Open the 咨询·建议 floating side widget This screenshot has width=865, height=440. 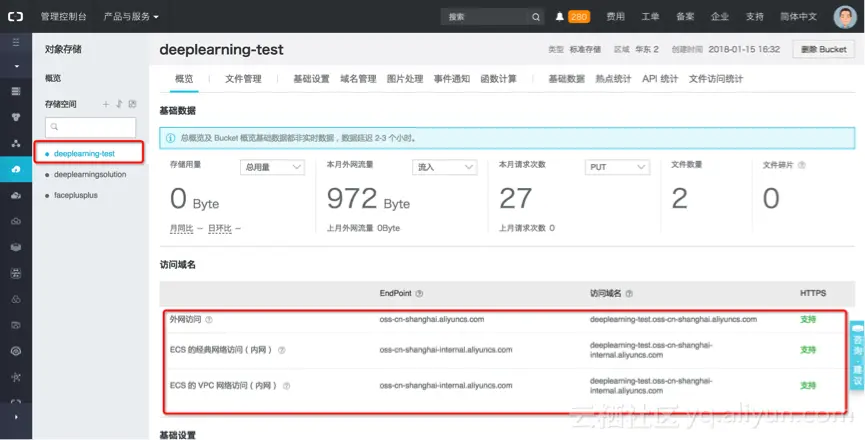pyautogui.click(x=857, y=356)
